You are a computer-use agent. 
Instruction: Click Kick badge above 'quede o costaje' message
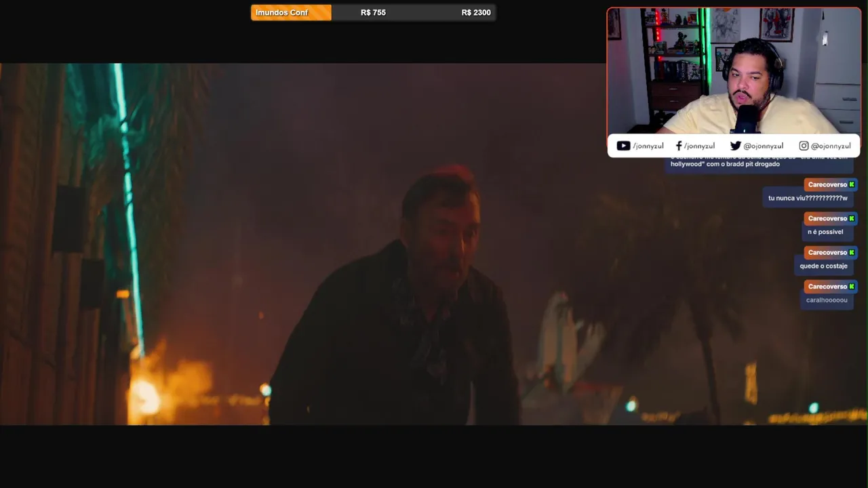[x=852, y=252]
